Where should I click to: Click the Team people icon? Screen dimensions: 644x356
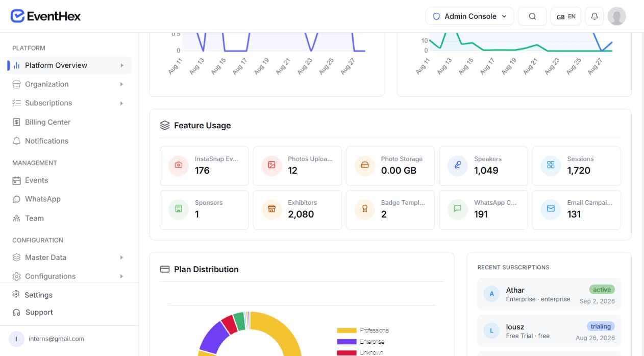[17, 218]
